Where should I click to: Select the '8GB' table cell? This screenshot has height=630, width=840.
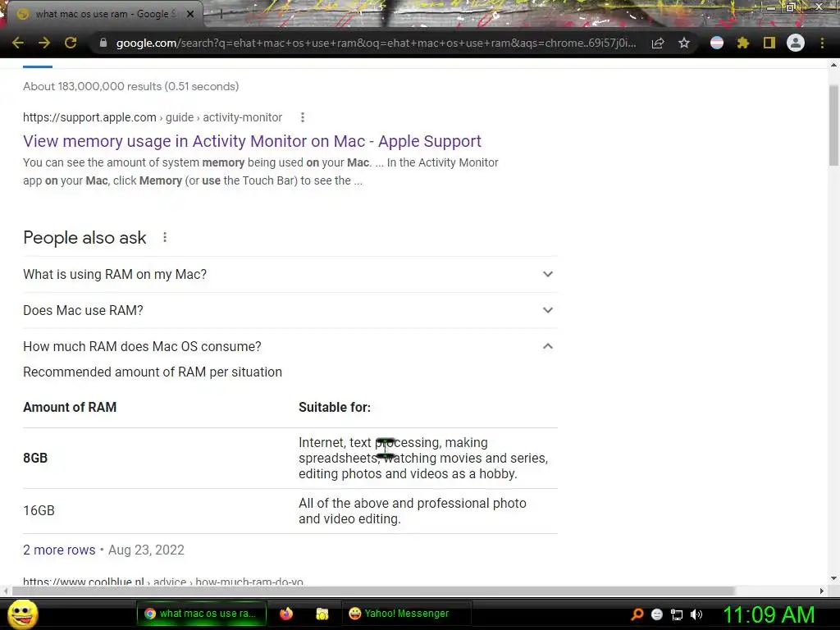(x=35, y=458)
